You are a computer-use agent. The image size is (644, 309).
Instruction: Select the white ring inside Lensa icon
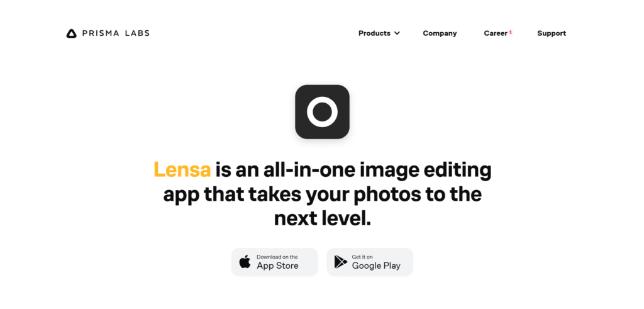[322, 112]
